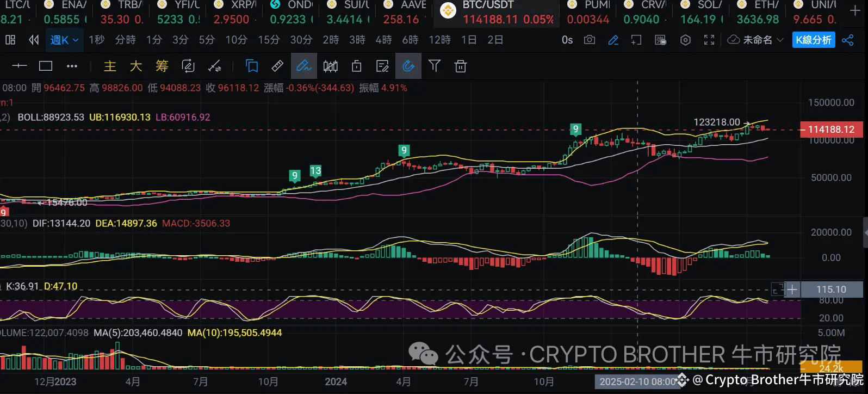Image resolution: width=868 pixels, height=394 pixels.
Task: Toggle the 彈 popup icon
Action: [660, 40]
